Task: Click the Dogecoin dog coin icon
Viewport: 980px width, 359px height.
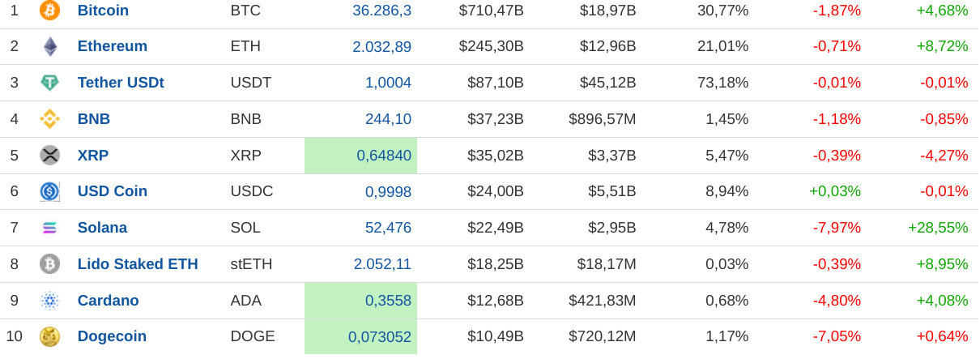Action: coord(49,336)
